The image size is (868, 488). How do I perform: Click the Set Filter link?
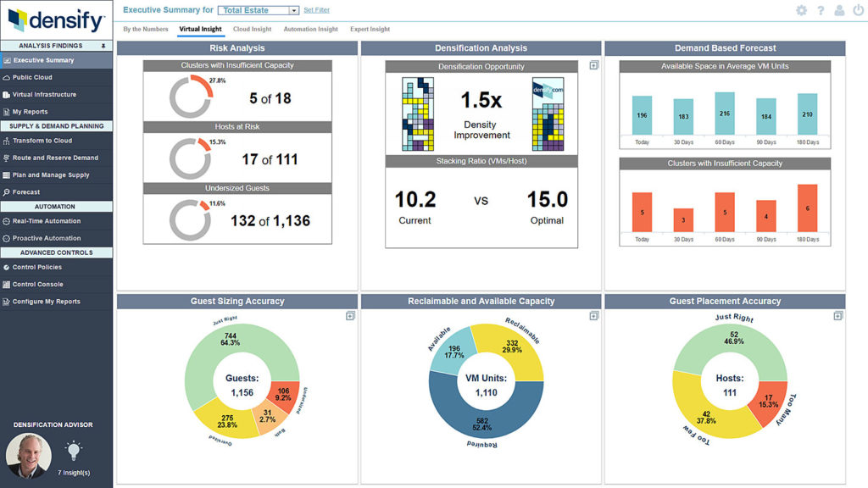click(315, 9)
